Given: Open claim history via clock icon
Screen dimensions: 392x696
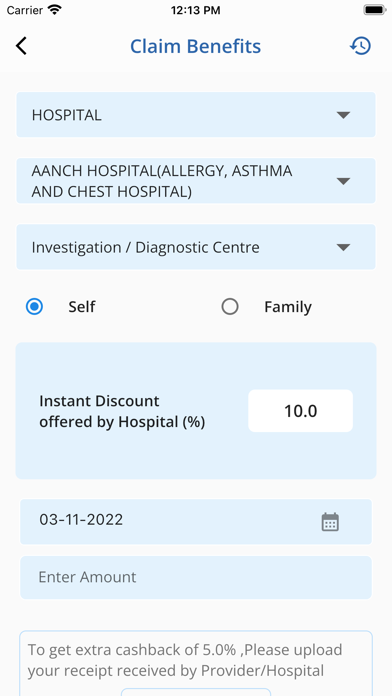Looking at the screenshot, I should pyautogui.click(x=360, y=46).
